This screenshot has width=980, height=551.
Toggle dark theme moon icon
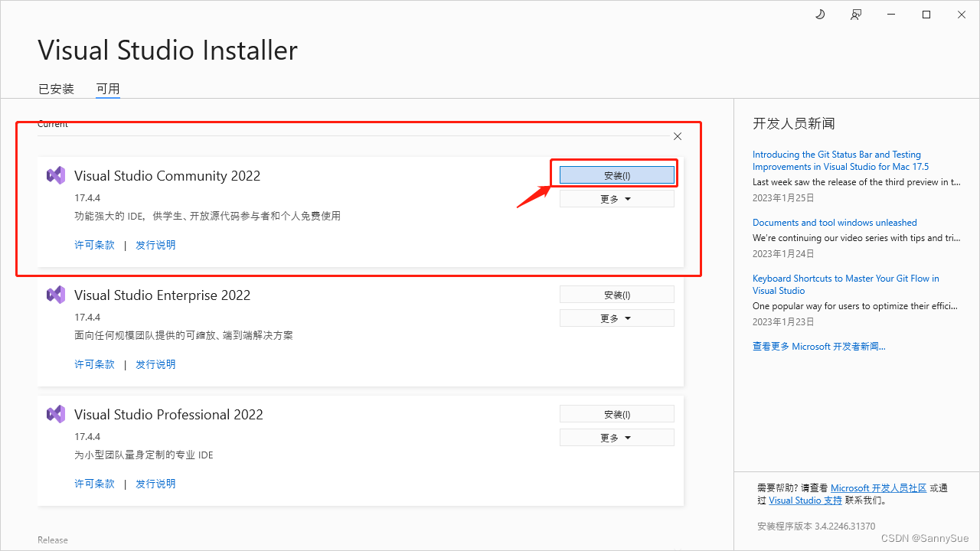point(820,15)
